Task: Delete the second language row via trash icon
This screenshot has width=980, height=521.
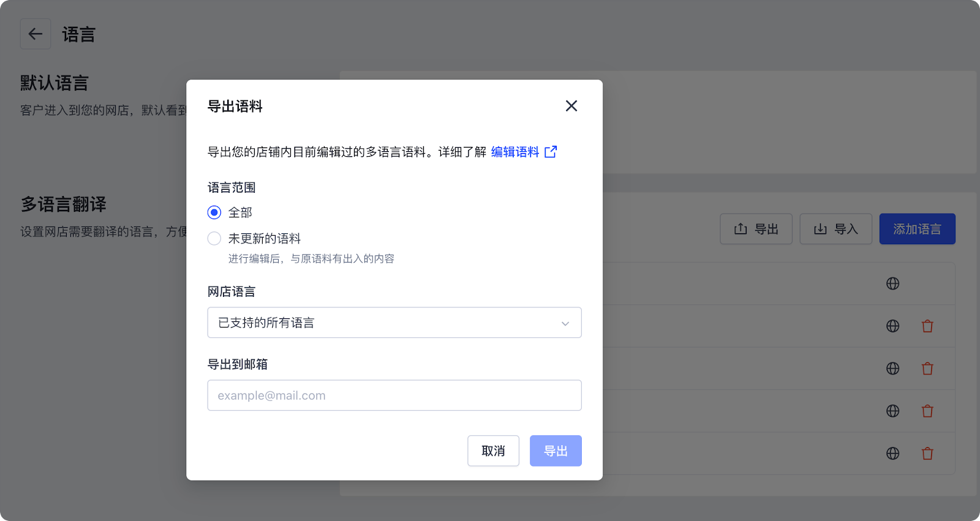Action: pos(927,326)
